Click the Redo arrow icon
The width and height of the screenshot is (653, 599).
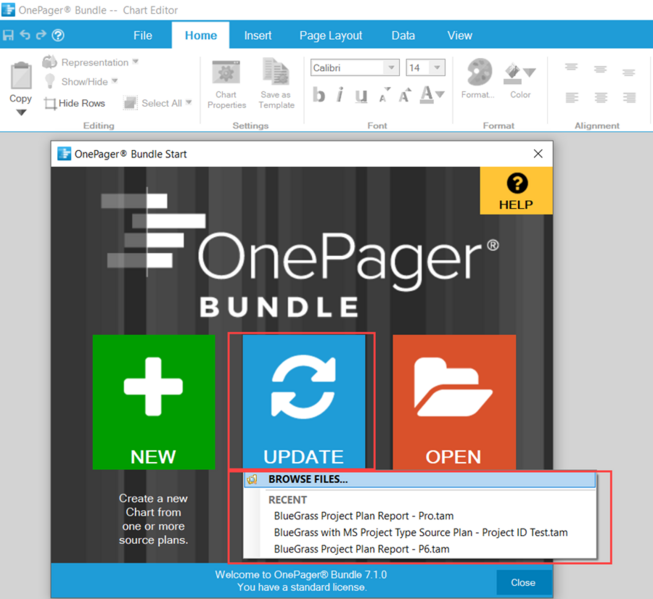tap(41, 35)
